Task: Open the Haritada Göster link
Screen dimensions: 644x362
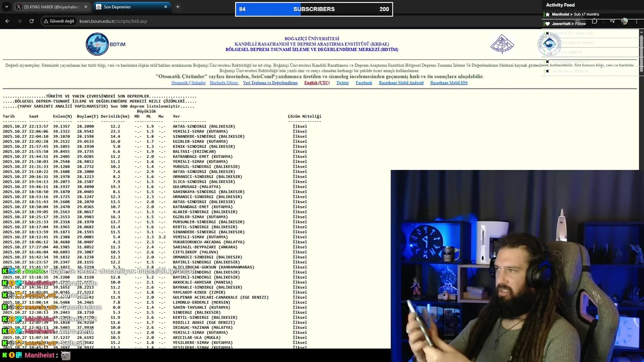Action: [x=224, y=83]
